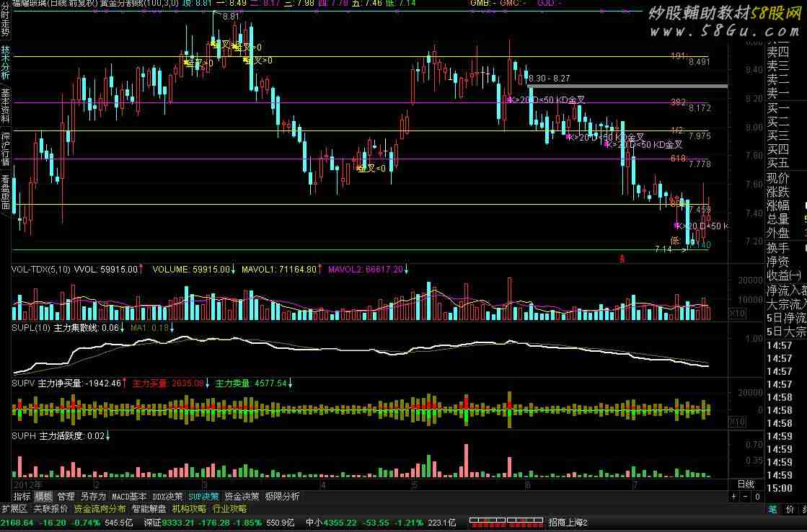Select the 模板 tab in bottom bar
The image size is (807, 532).
(44, 497)
